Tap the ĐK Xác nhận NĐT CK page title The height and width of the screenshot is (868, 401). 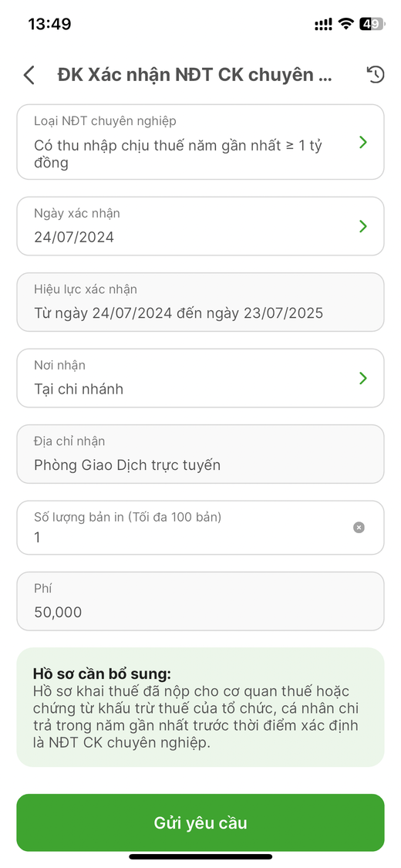point(194,75)
